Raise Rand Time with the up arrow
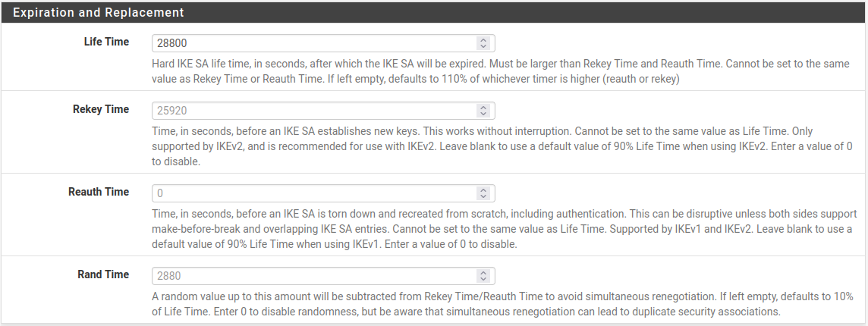 click(483, 273)
